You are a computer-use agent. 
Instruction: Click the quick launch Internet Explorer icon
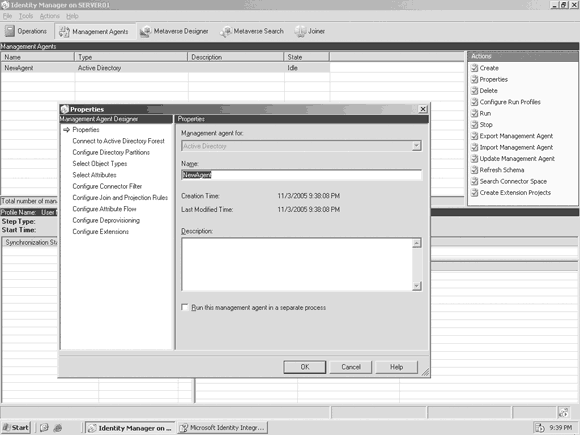coord(57,428)
